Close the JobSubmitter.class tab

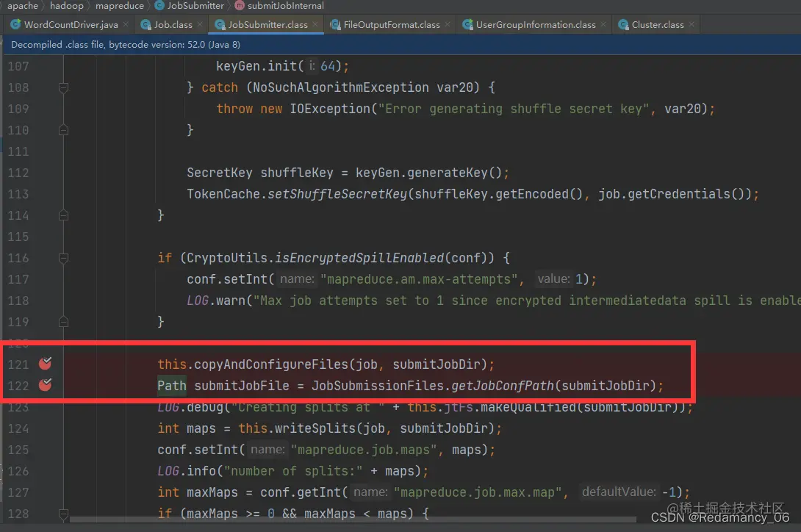[x=315, y=24]
